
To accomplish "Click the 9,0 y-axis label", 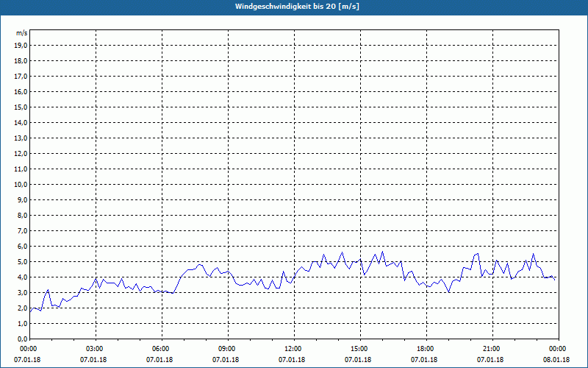I will (x=23, y=199).
